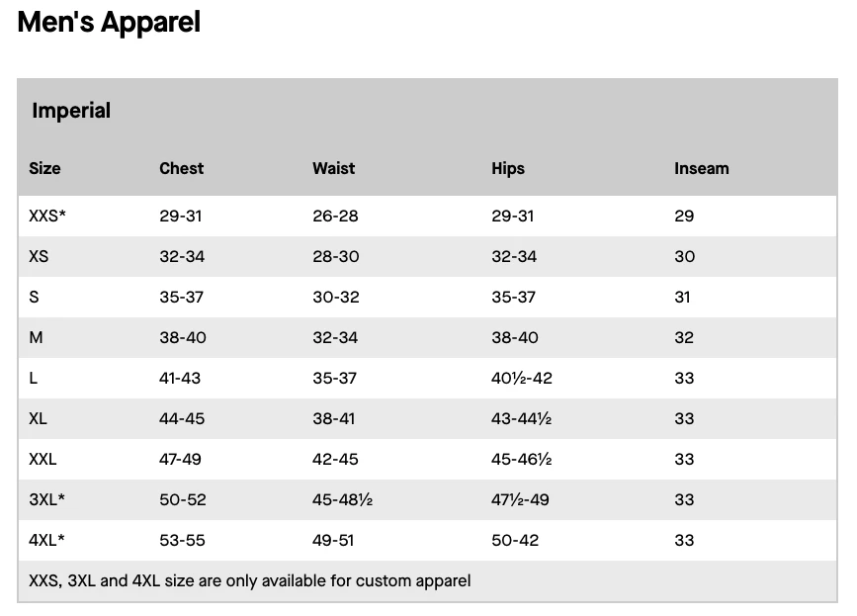Click the Size column header
The image size is (857, 616).
44,168
